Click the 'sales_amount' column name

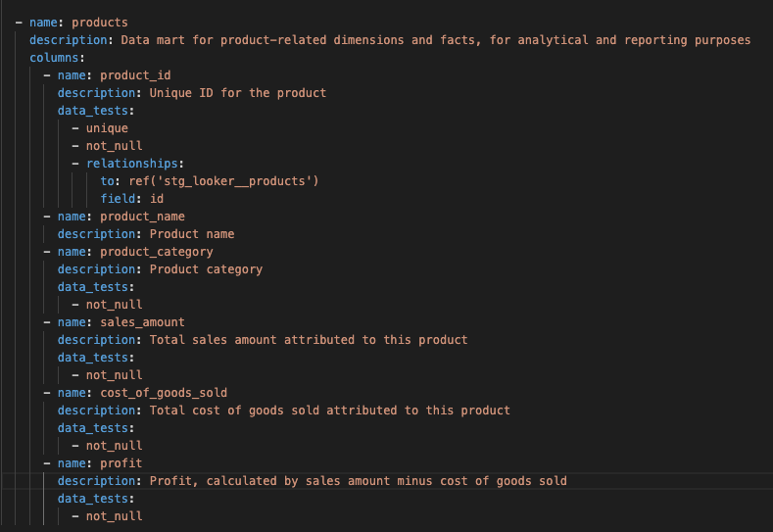point(142,322)
